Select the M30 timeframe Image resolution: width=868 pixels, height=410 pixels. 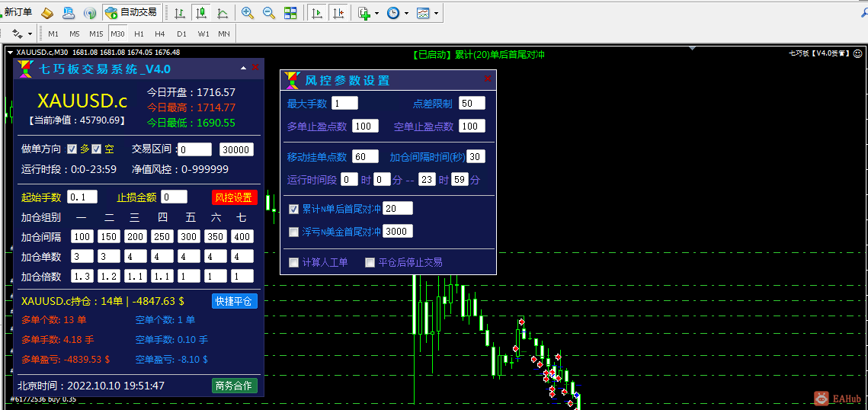[117, 34]
